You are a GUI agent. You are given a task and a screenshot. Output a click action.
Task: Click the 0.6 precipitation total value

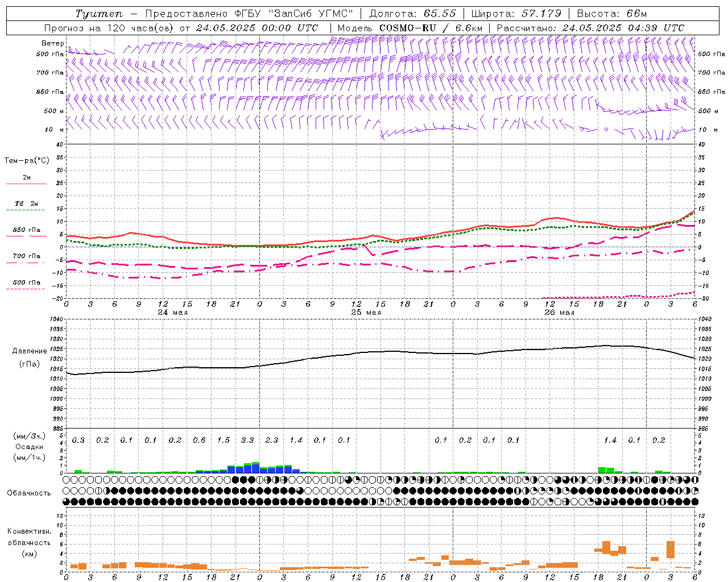[199, 440]
